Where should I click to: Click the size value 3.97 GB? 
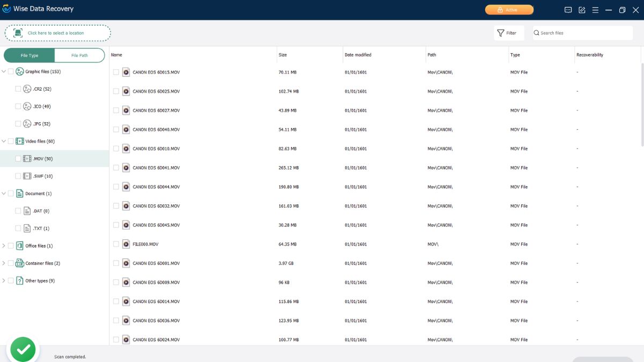287,263
